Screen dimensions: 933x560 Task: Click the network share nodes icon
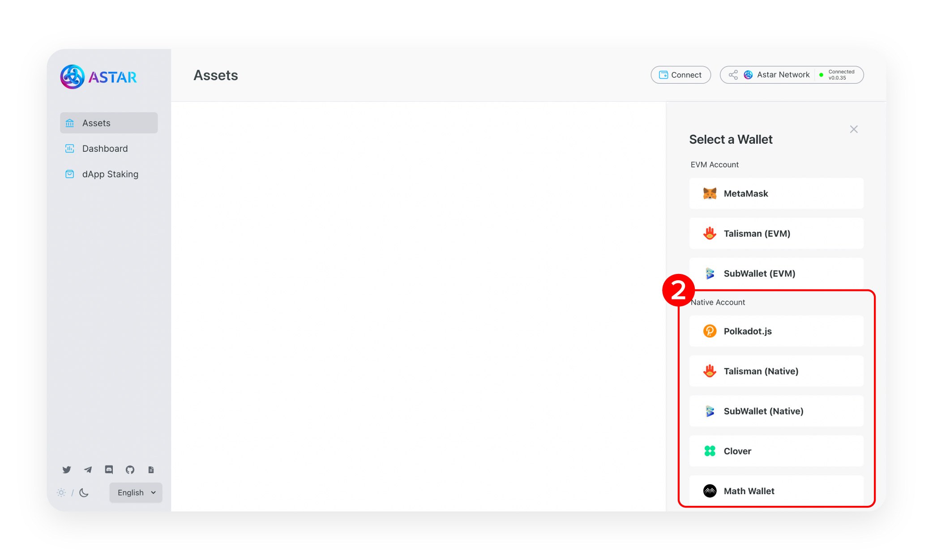733,75
